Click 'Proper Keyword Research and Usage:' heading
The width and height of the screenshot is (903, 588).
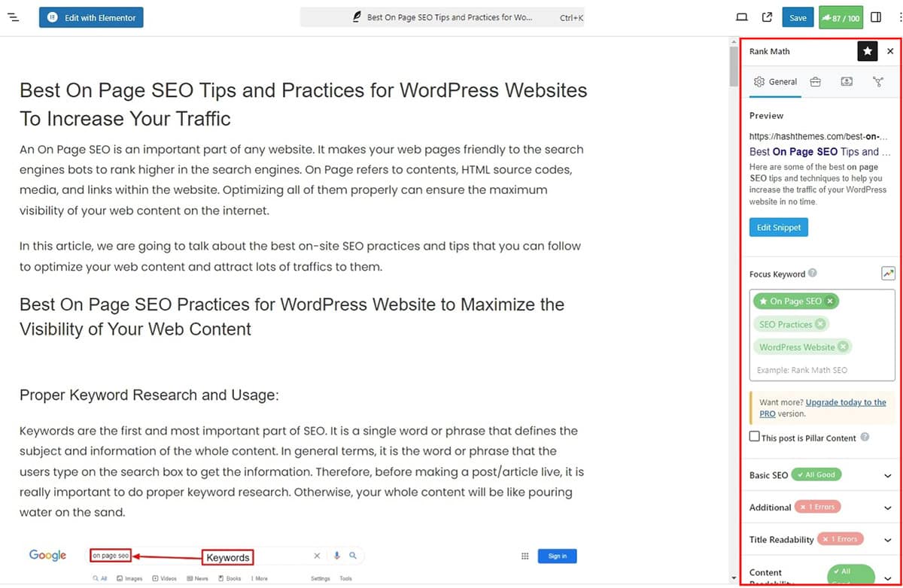click(x=149, y=395)
